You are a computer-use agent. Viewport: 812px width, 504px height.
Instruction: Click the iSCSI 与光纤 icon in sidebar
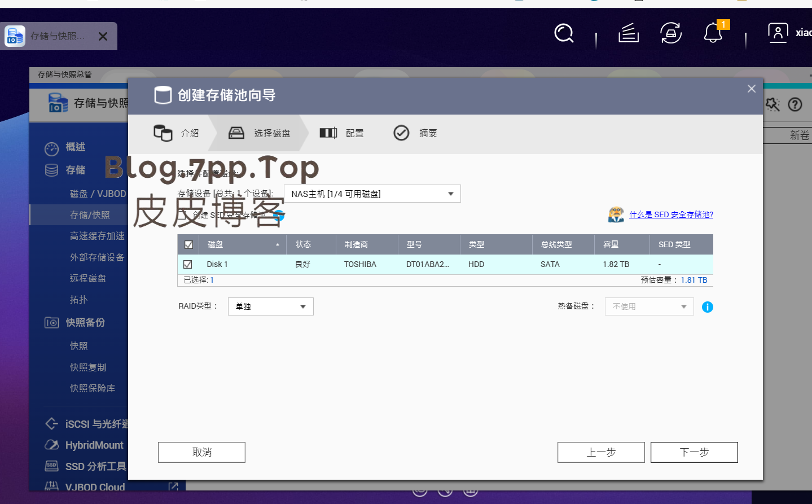point(51,423)
